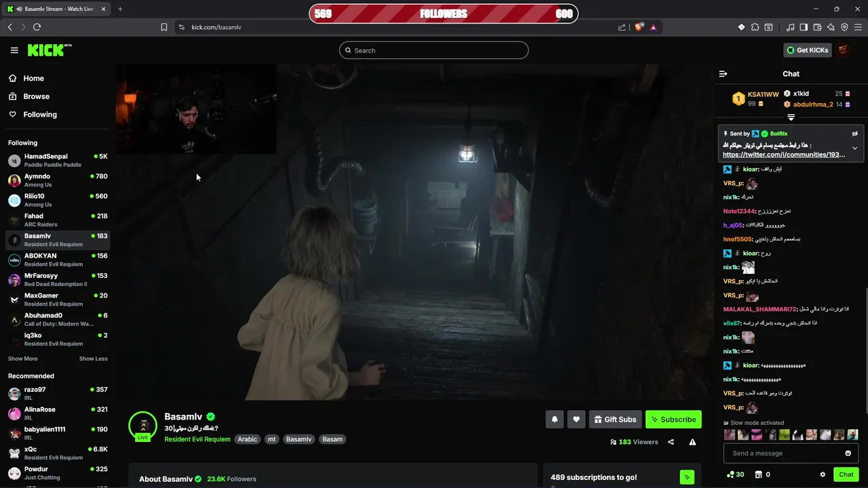Share the stream via share icon
868x488 pixels.
(x=671, y=442)
